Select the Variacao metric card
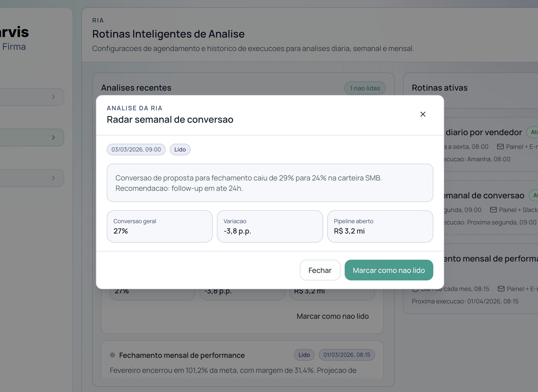This screenshot has height=392, width=538. click(x=270, y=226)
